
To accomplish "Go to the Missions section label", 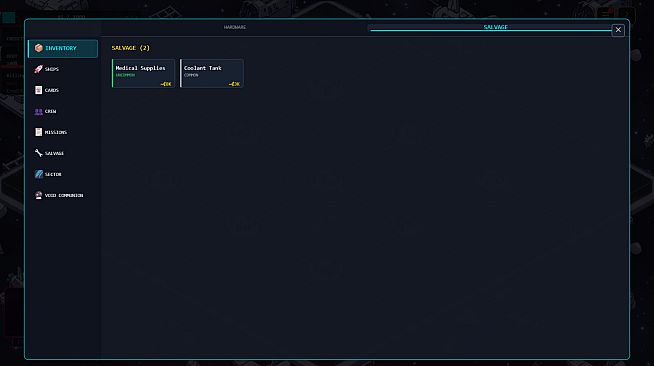I will click(x=55, y=132).
